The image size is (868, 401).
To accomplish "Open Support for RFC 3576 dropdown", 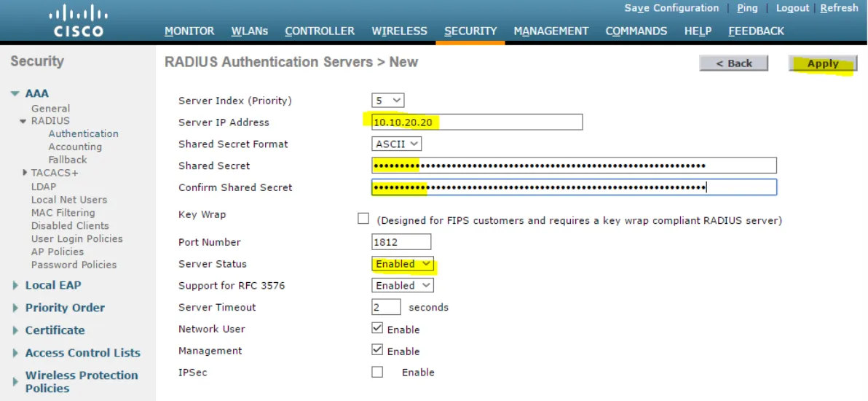I will point(403,286).
